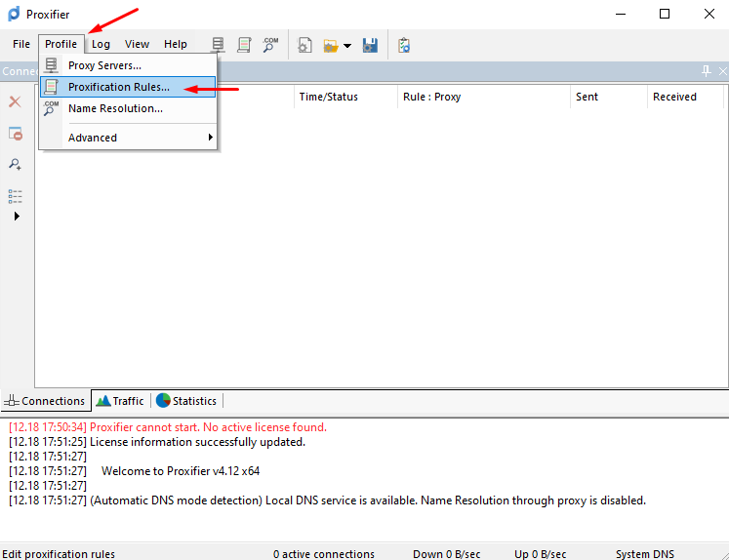Select 'License information successfully updated' log line
Screen dimensions: 729x560
(x=157, y=442)
